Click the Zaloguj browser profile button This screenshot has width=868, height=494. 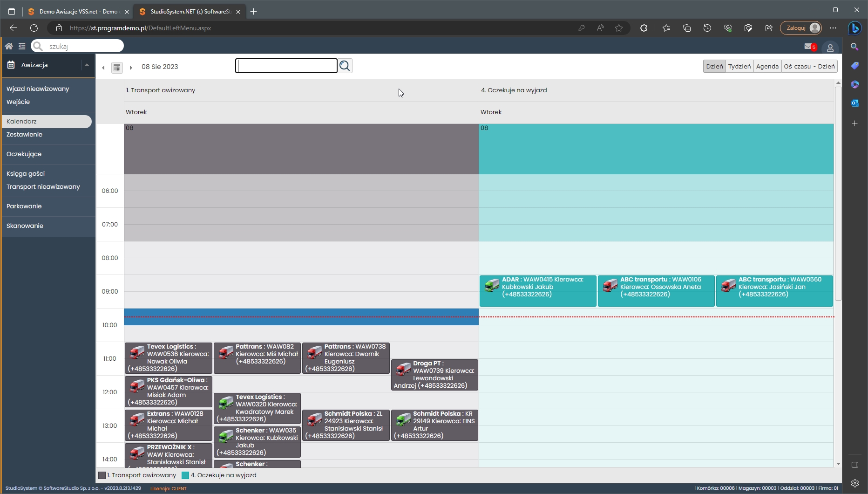click(x=800, y=28)
